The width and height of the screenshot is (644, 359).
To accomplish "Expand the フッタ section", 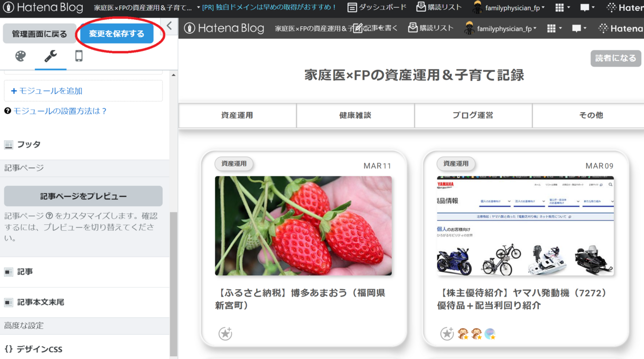I will (85, 144).
